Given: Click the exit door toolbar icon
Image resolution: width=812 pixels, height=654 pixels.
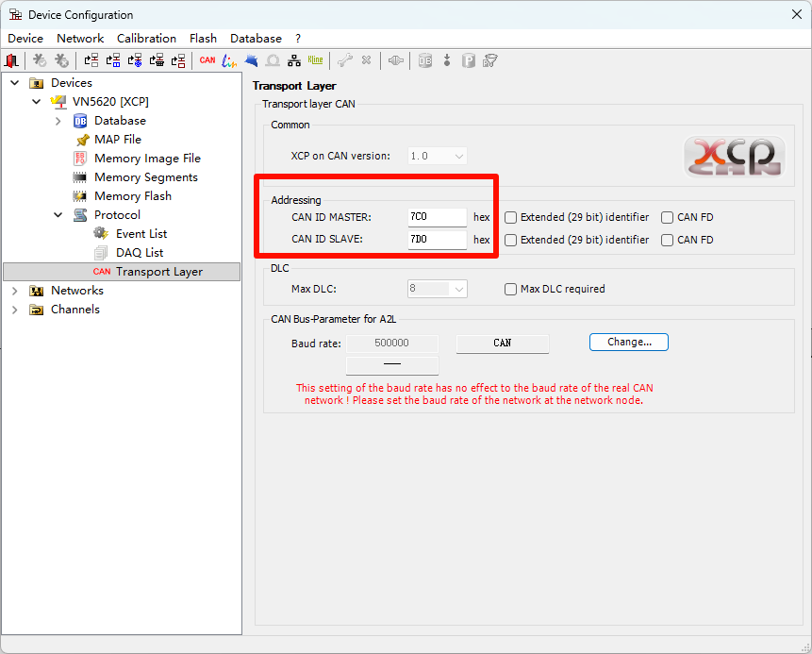Looking at the screenshot, I should [x=11, y=60].
